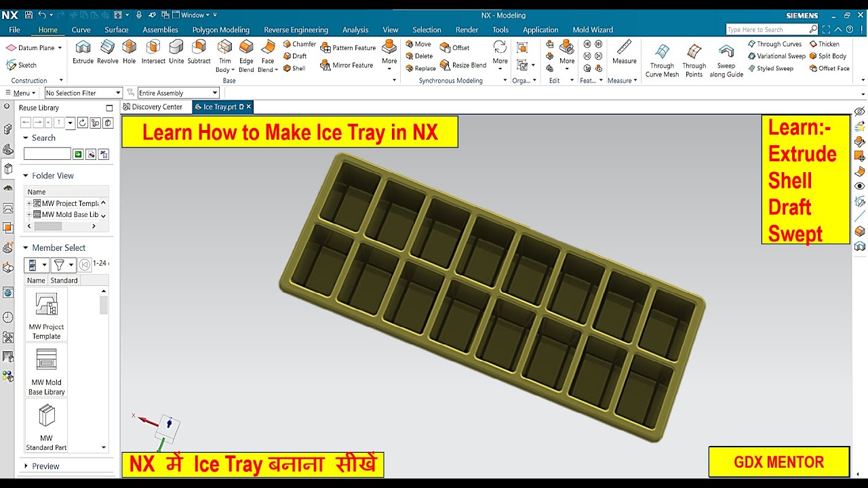
Task: Close the Ice Tray.prt tab
Action: (249, 107)
